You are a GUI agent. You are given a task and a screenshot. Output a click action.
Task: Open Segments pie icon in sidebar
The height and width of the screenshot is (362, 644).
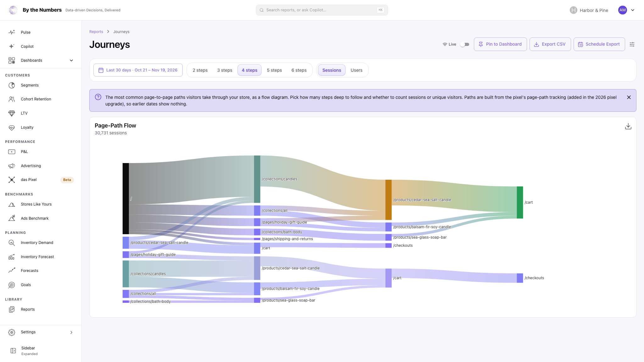(x=12, y=85)
